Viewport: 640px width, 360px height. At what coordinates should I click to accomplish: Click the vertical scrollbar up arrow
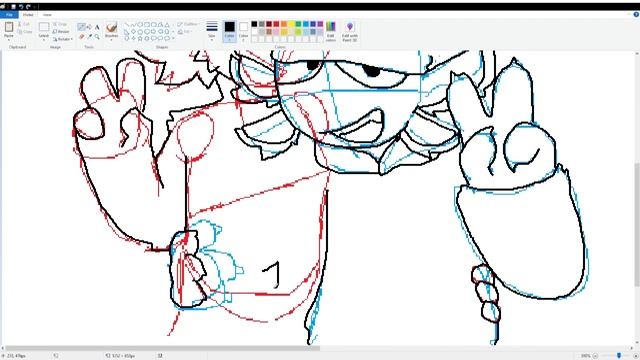click(637, 53)
